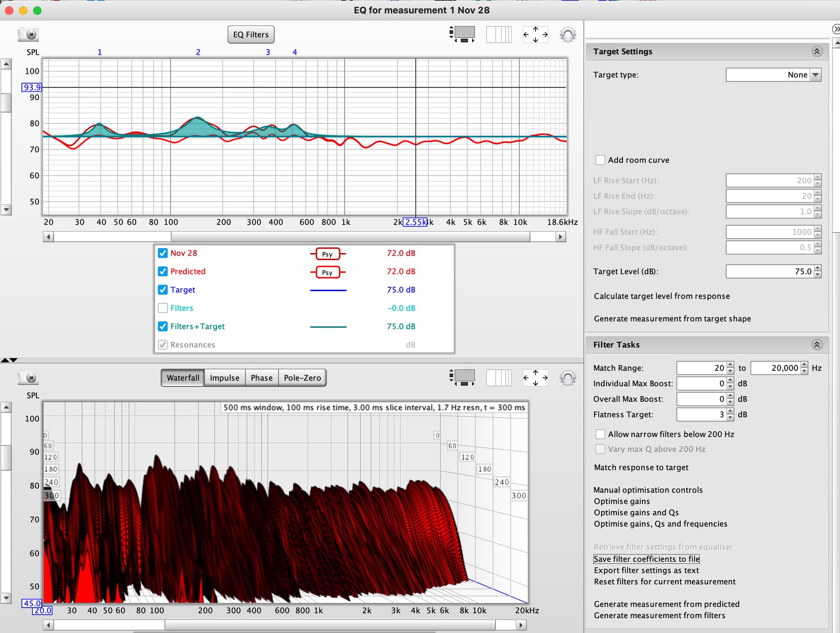Click waterfall capture camera icon

(28, 377)
